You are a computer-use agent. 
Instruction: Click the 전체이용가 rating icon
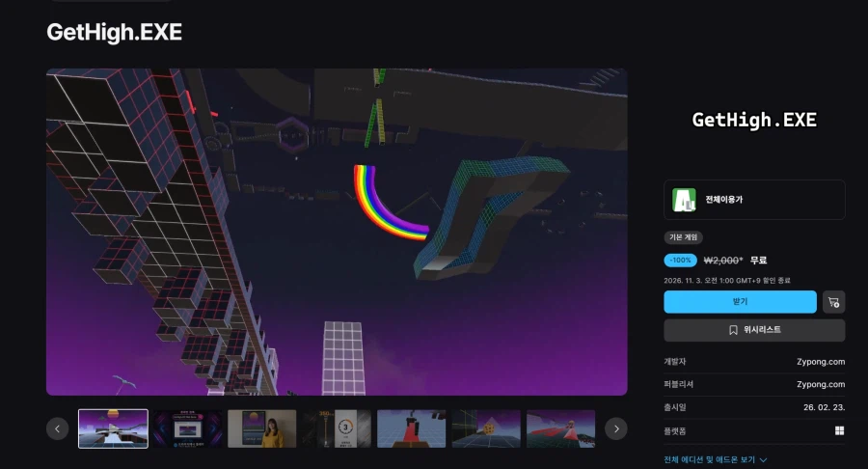pos(684,200)
